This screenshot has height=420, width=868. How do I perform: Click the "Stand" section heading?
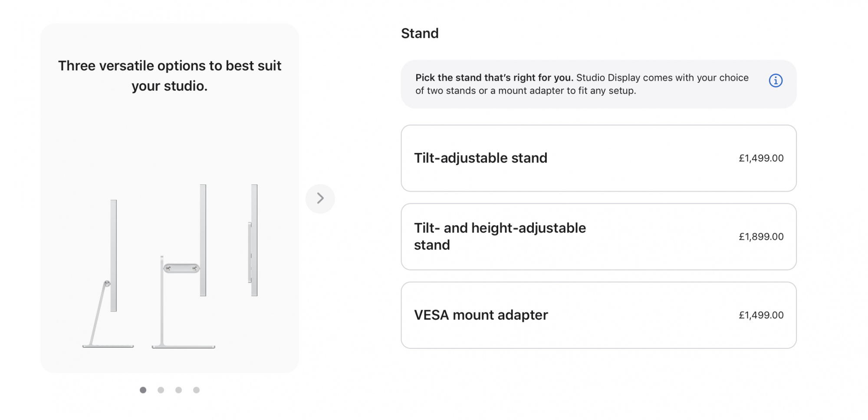point(420,33)
